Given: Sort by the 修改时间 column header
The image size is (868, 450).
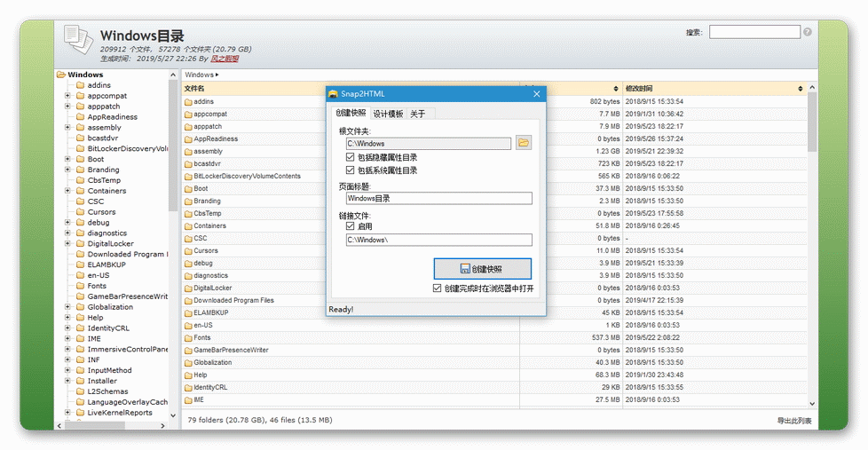Looking at the screenshot, I should [639, 89].
